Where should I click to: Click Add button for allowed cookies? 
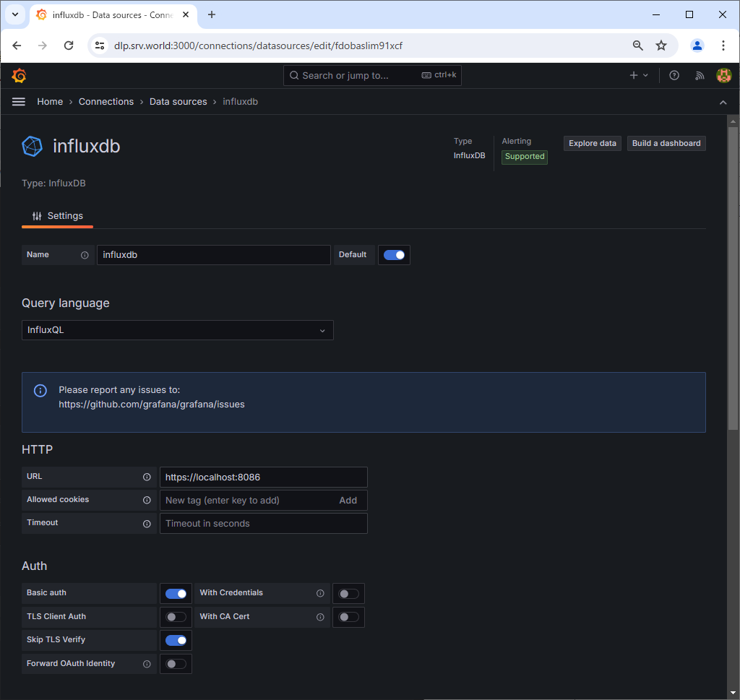coord(348,501)
